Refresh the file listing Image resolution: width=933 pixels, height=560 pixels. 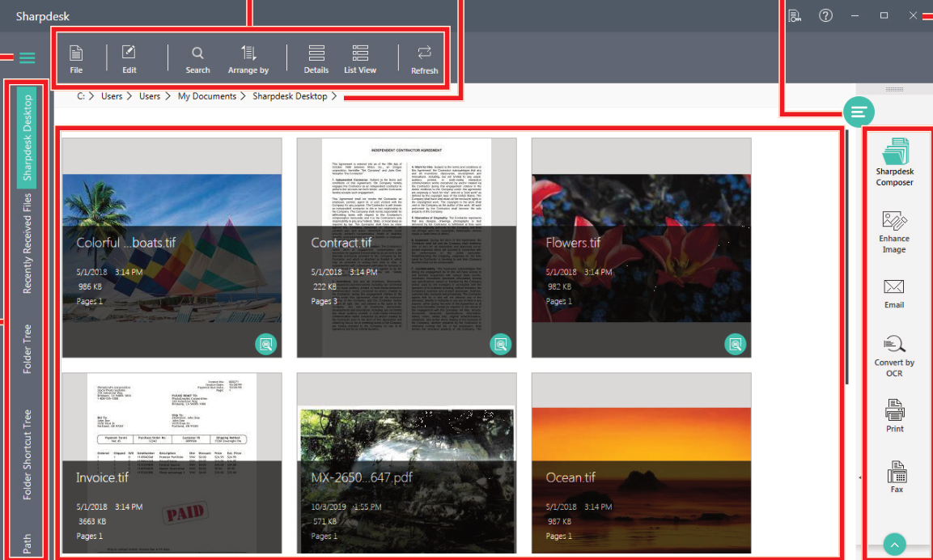[424, 60]
